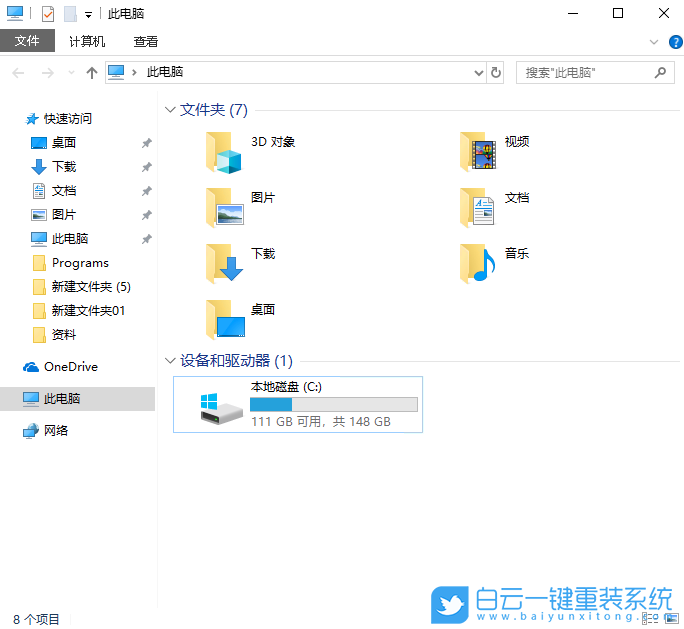Screen dimensions: 684x629
Task: Collapse the 文件夹 (7) group
Action: pos(170,109)
